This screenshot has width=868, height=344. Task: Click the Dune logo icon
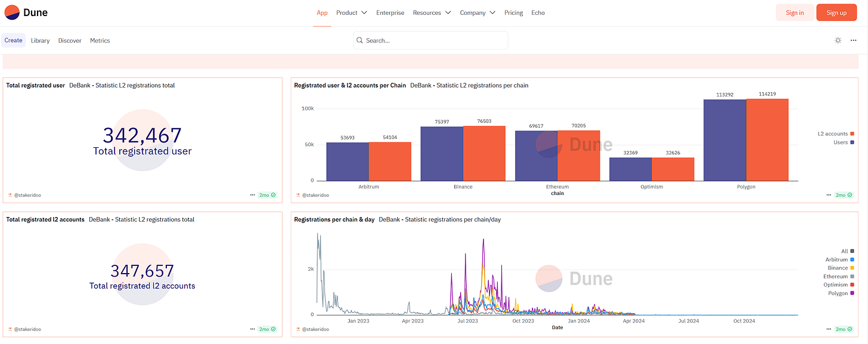[x=12, y=13]
